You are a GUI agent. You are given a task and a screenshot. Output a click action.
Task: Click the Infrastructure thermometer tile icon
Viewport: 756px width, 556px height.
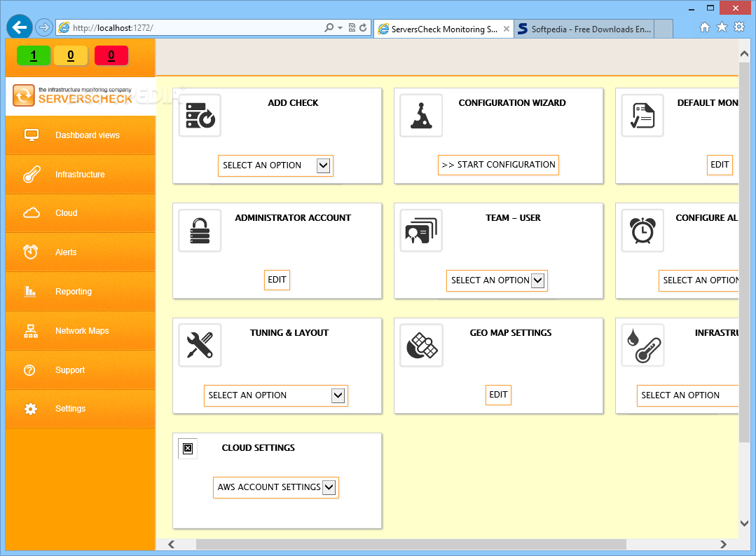(642, 345)
